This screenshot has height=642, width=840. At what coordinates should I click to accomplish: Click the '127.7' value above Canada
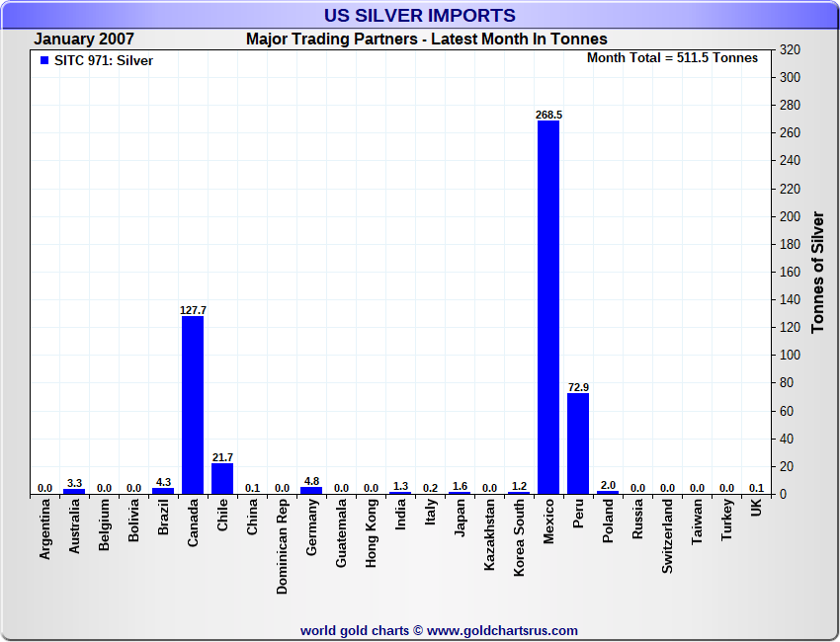[193, 310]
